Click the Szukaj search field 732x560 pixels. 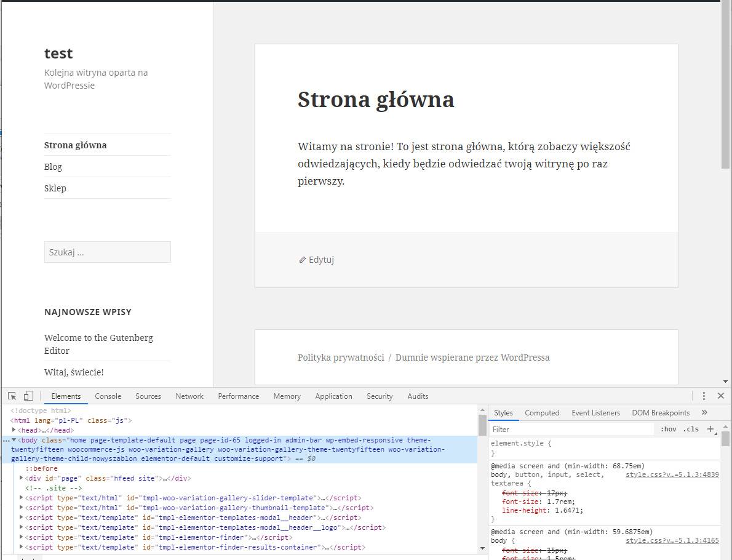point(107,252)
